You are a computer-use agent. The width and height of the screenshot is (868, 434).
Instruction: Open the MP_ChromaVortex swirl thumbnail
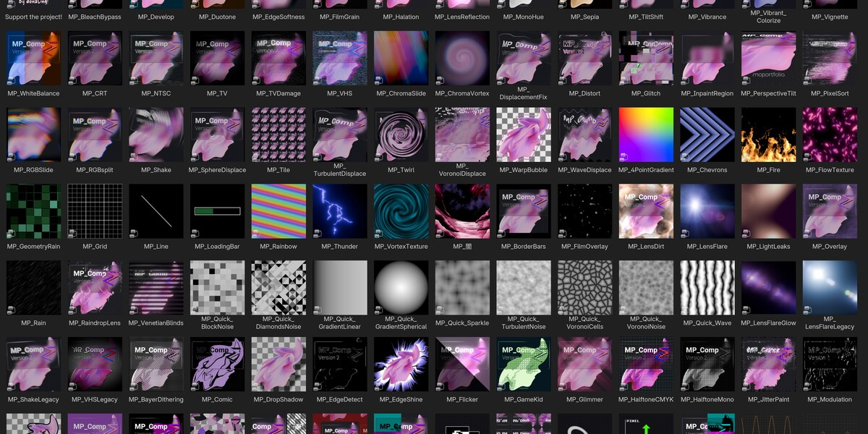point(462,58)
